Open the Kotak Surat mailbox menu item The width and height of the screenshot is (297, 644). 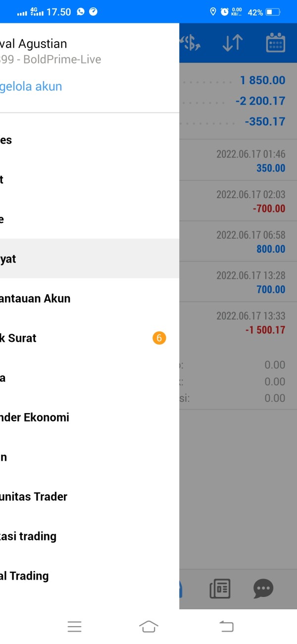click(90, 338)
